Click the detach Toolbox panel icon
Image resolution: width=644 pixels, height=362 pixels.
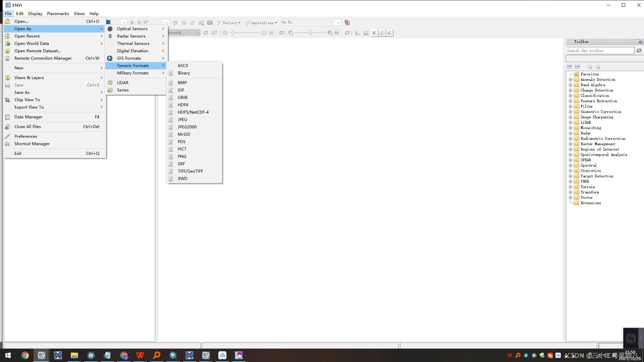[x=640, y=42]
